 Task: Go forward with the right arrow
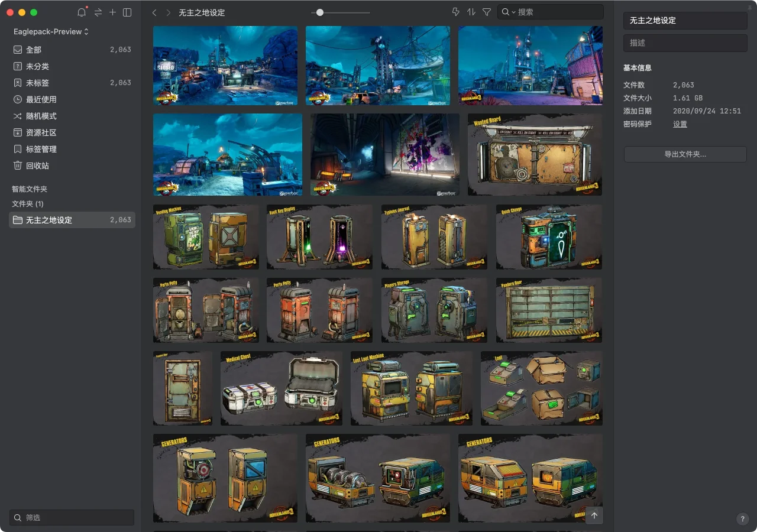coord(169,12)
